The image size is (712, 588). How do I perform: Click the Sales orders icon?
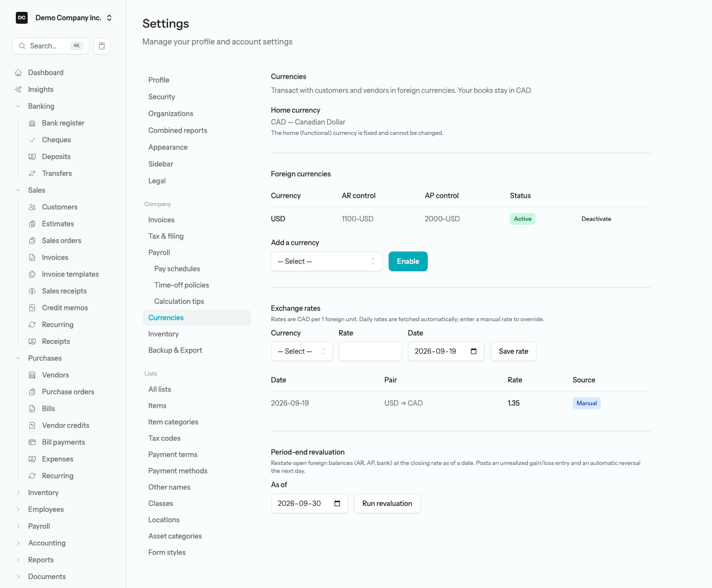(32, 241)
